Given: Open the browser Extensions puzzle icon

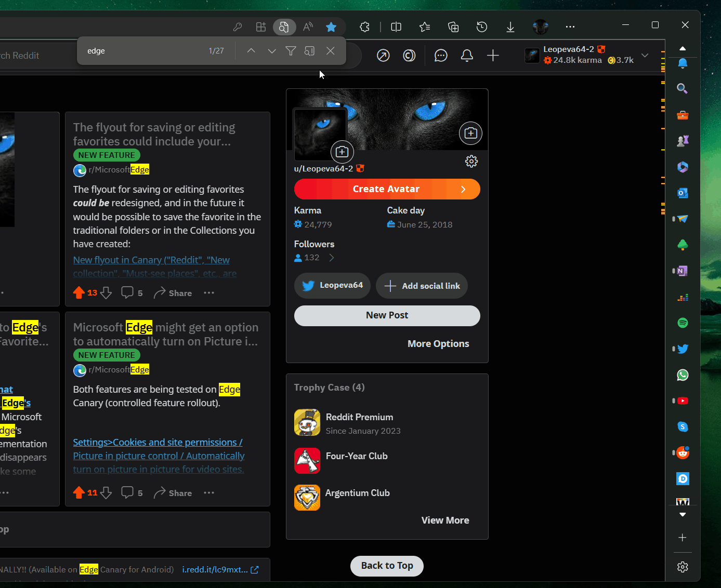Looking at the screenshot, I should click(364, 27).
